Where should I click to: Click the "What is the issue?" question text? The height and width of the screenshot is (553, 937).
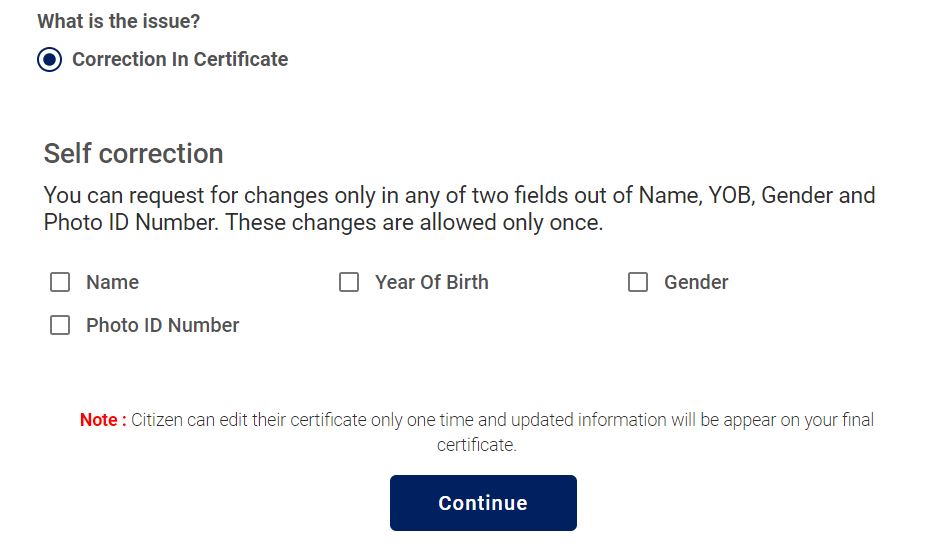click(x=119, y=21)
